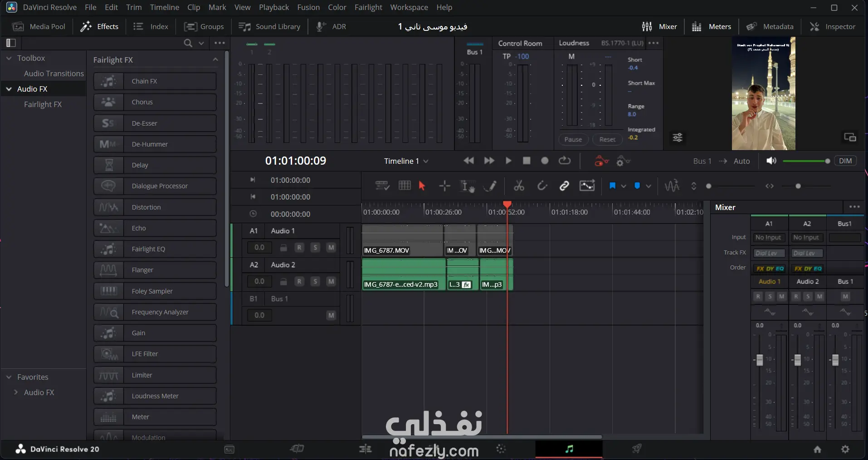The width and height of the screenshot is (868, 460).
Task: Lock the Audio 1 track
Action: tap(283, 248)
